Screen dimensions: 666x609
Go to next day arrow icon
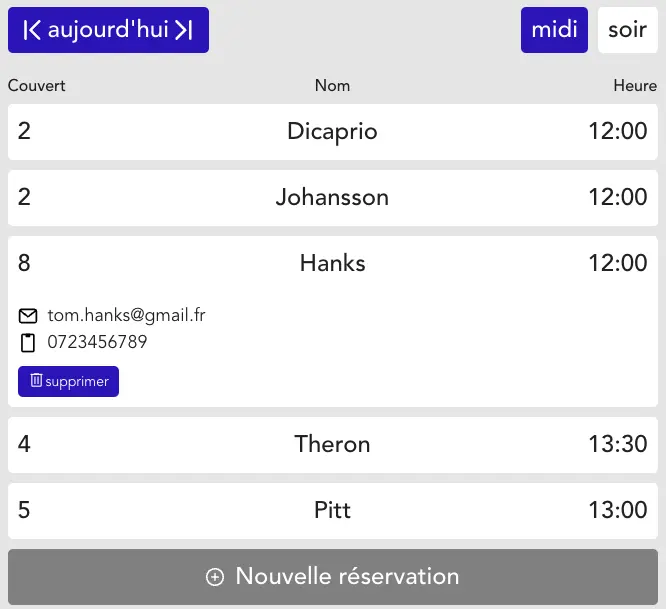pyautogui.click(x=184, y=30)
